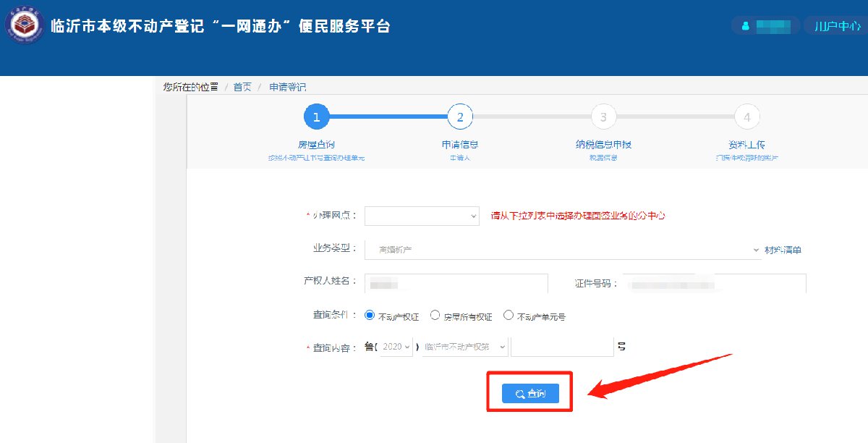
Task: Click the blue 查询 button
Action: pos(530,394)
